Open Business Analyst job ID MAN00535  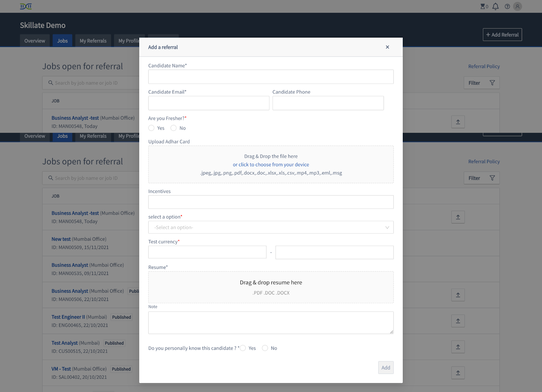click(x=70, y=265)
